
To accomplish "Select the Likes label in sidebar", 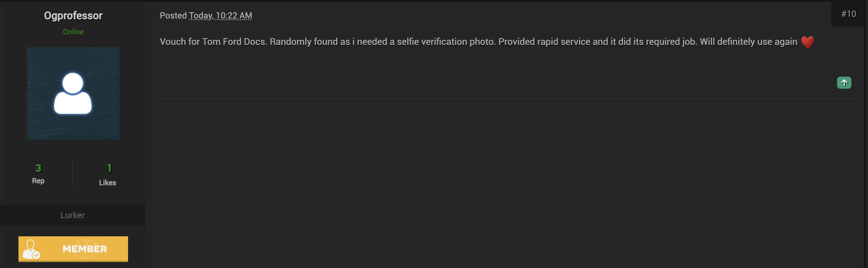I will [x=108, y=183].
